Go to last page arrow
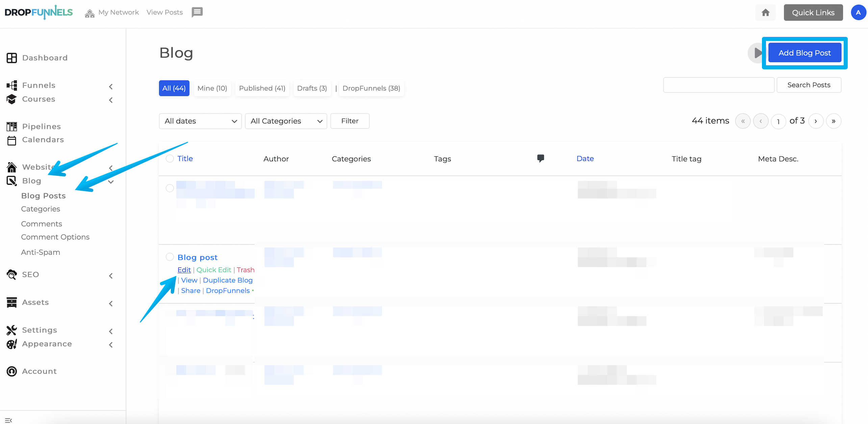Screen dimensions: 868x424 834,121
